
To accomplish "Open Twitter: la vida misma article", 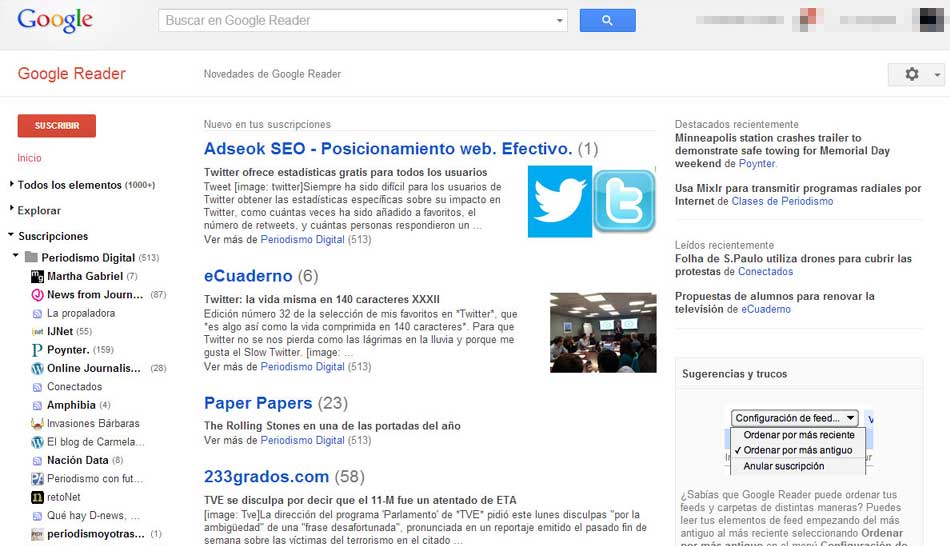I will (322, 299).
